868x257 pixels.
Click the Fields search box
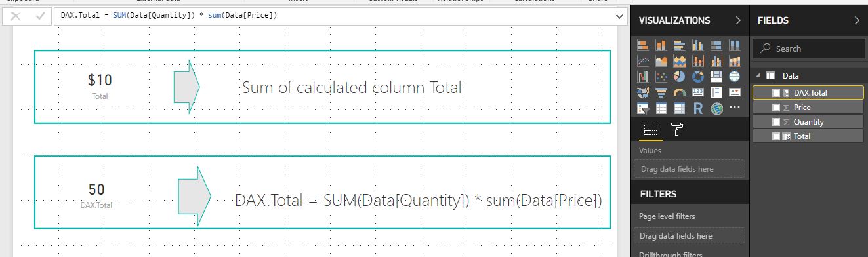pos(809,49)
